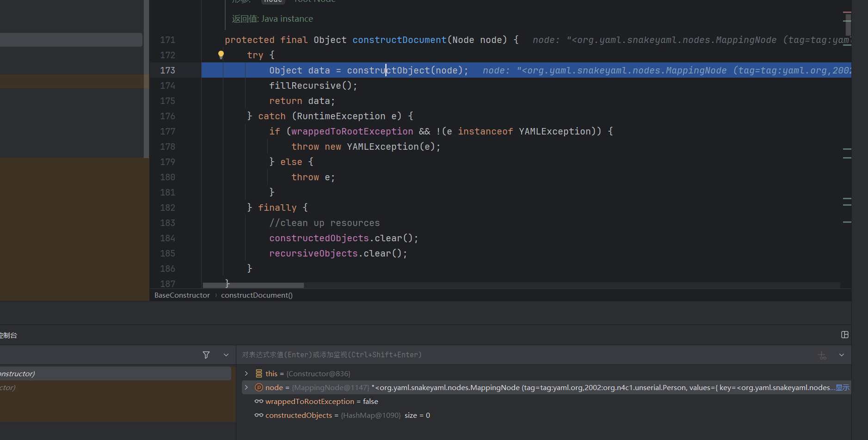Screen dimensions: 868x440
Task: Open the frames filter dropdown chevron
Action: pos(226,355)
